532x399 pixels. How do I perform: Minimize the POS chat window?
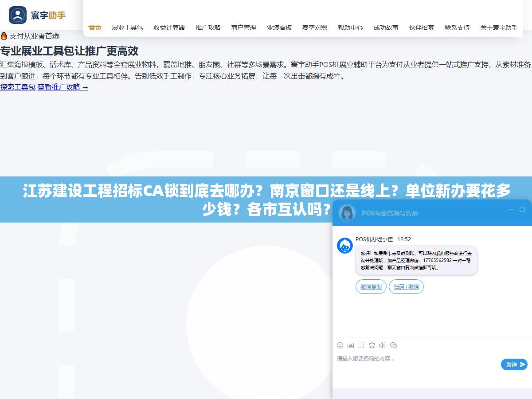click(x=511, y=209)
